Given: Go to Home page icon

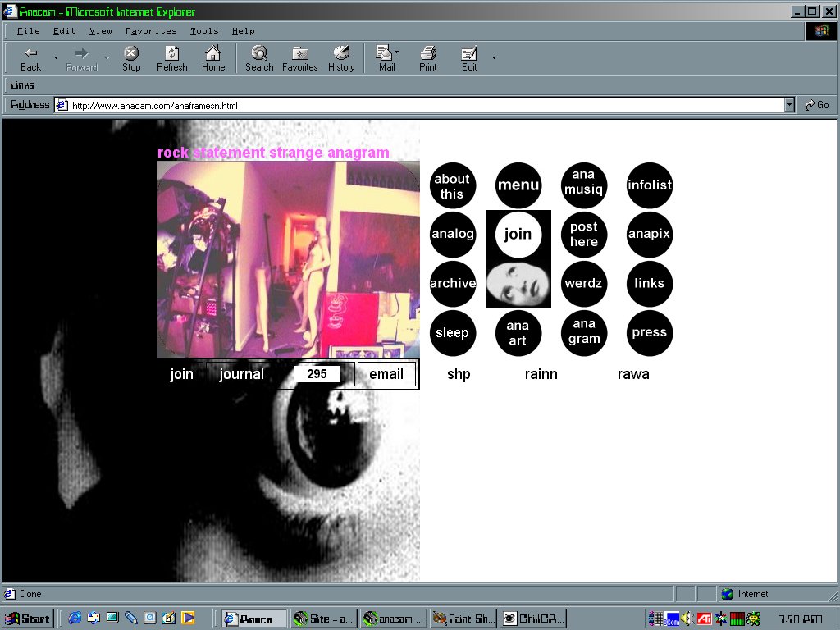Looking at the screenshot, I should pyautogui.click(x=213, y=58).
